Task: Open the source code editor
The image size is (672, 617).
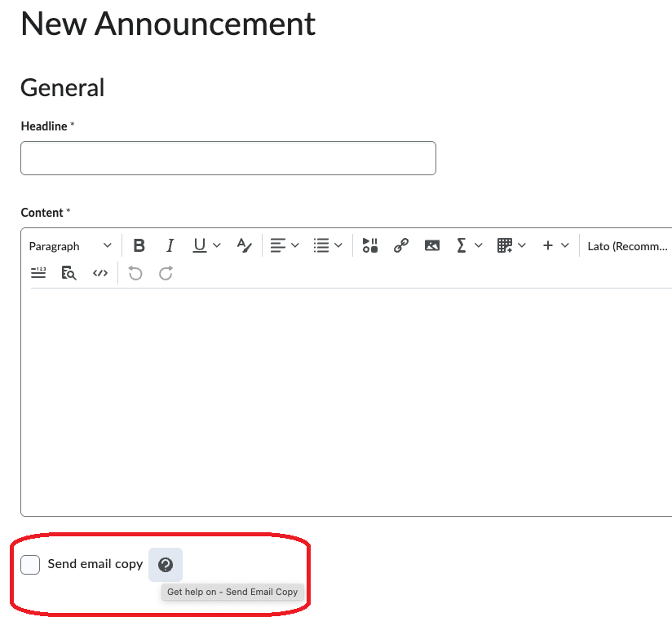Action: 100,273
